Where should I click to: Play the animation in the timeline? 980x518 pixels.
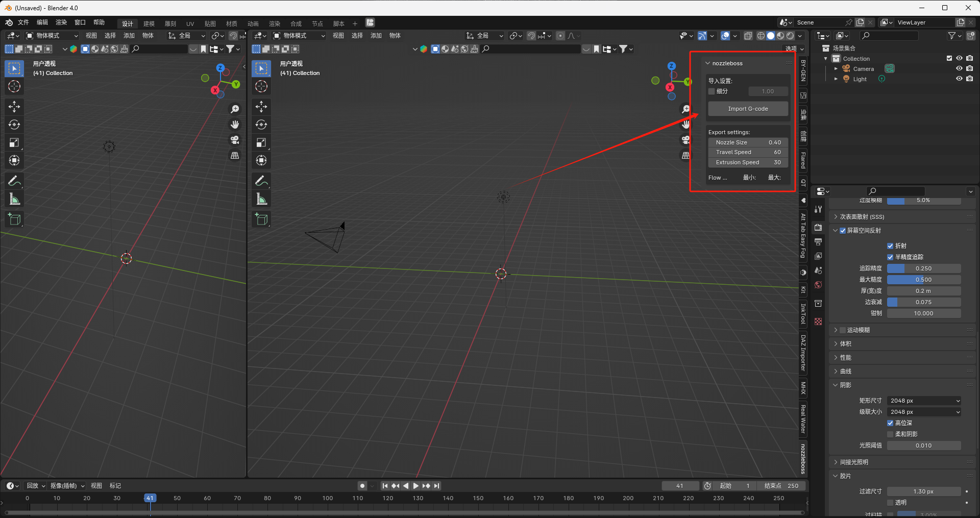pyautogui.click(x=416, y=486)
